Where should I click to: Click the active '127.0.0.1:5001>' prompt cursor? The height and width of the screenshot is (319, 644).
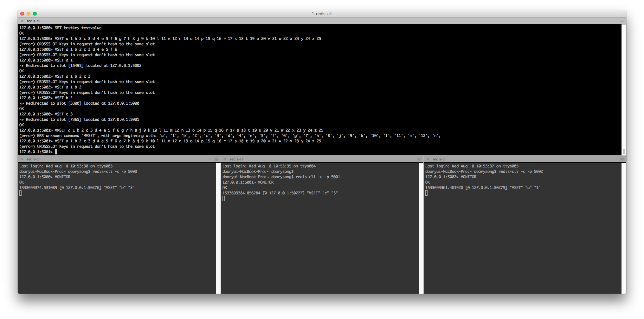(x=56, y=152)
